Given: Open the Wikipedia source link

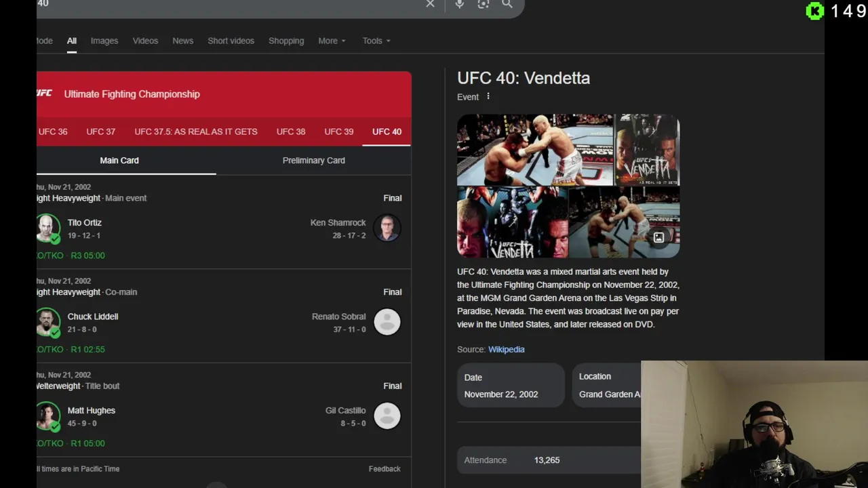Looking at the screenshot, I should pos(506,349).
